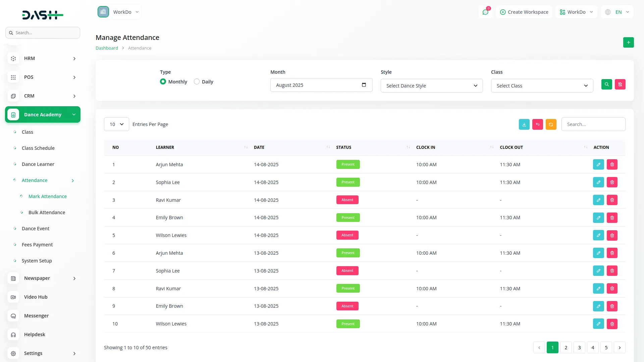Click the green add attendance plus button
This screenshot has width=644, height=362.
tap(628, 42)
